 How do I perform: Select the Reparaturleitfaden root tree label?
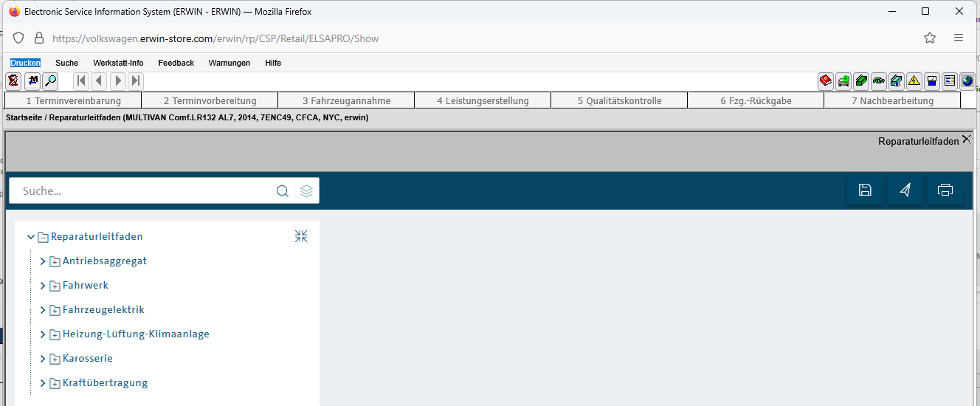[97, 237]
